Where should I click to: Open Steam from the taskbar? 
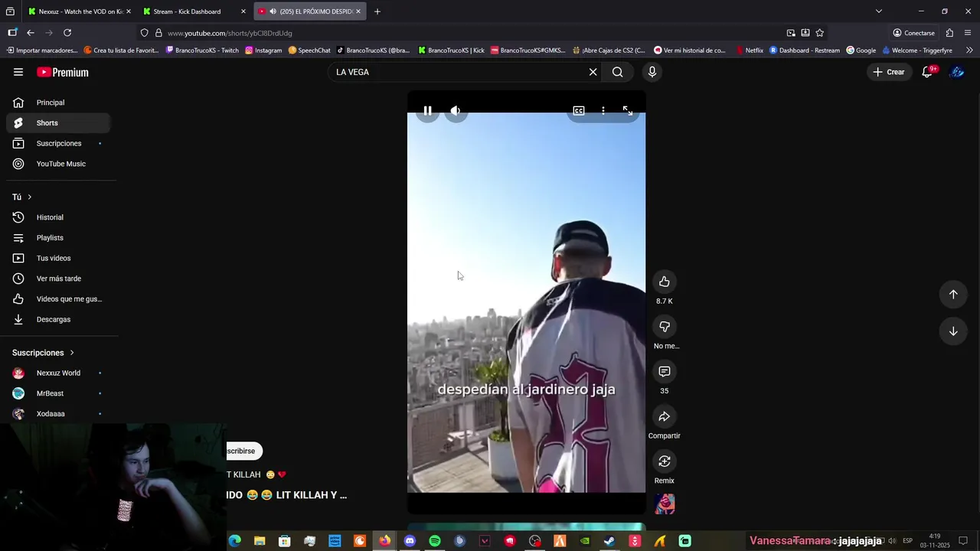coord(609,541)
